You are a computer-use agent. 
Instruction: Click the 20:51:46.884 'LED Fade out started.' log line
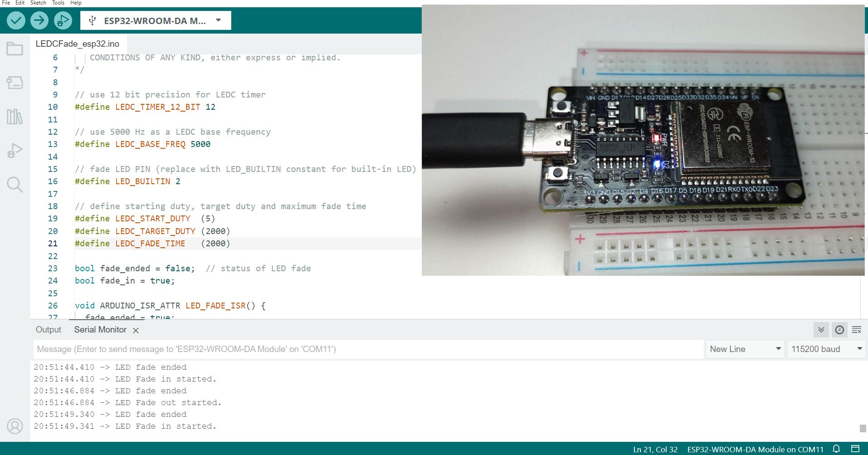pos(127,402)
